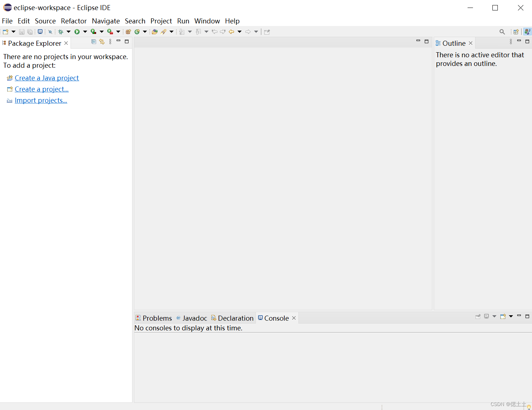The width and height of the screenshot is (532, 410).
Task: Open the Refactor menu
Action: (x=74, y=21)
